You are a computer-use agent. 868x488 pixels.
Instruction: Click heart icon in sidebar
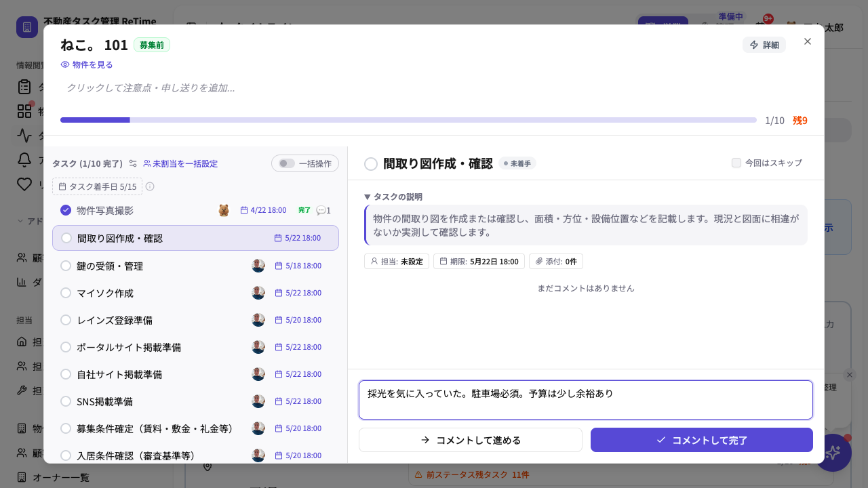(x=24, y=184)
